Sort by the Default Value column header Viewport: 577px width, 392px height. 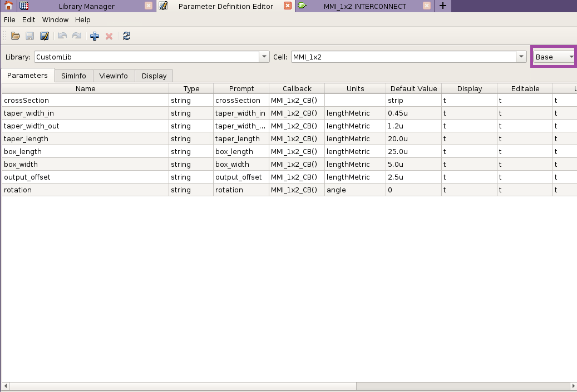point(413,88)
